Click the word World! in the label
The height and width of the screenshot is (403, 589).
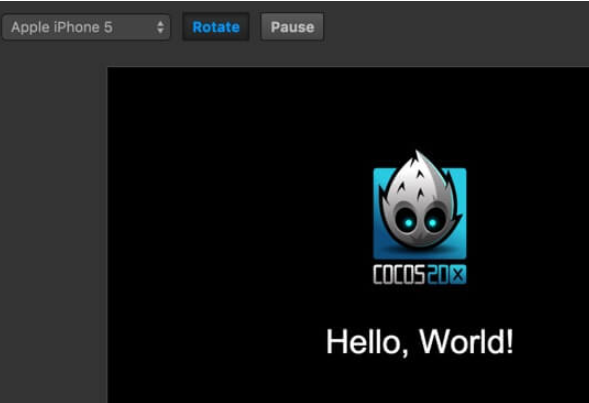click(x=466, y=342)
